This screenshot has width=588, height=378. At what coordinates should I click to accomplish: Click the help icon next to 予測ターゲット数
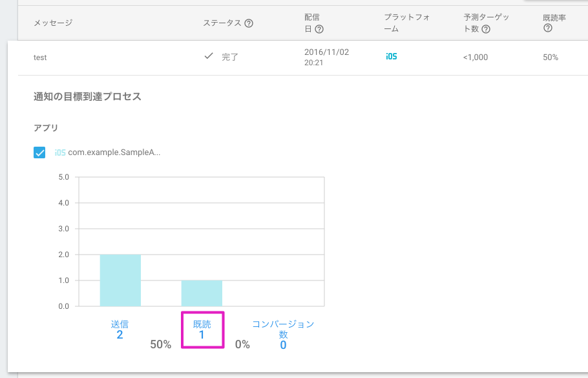click(486, 29)
